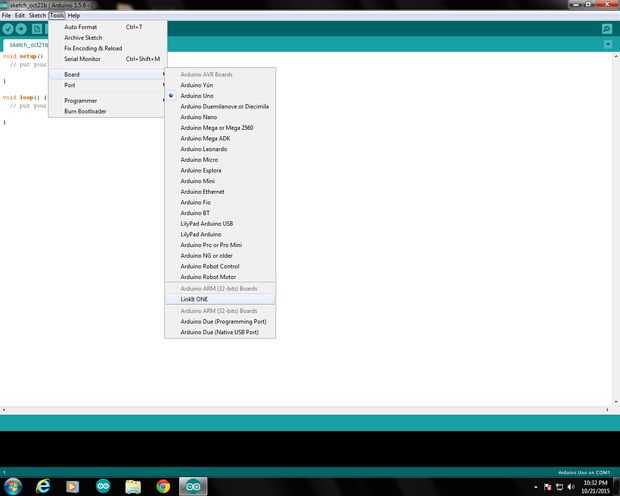Select LilyPad Arduino board

pos(220,235)
